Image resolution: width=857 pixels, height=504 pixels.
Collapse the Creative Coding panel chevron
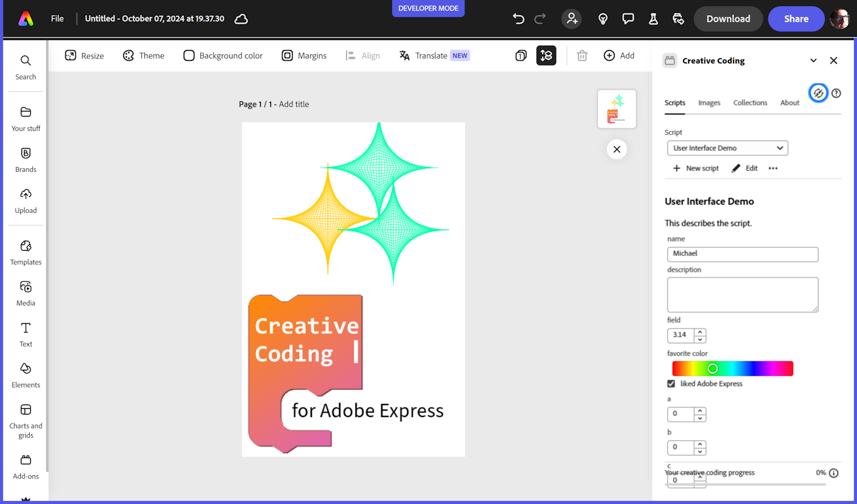click(814, 60)
